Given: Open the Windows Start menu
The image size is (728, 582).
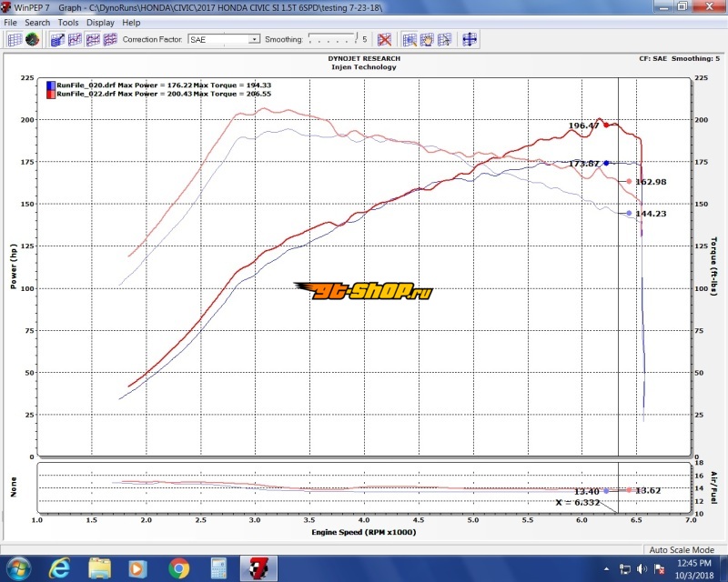Looking at the screenshot, I should click(x=17, y=569).
